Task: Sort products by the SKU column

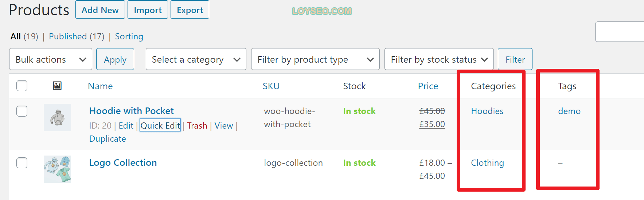Action: tap(271, 86)
